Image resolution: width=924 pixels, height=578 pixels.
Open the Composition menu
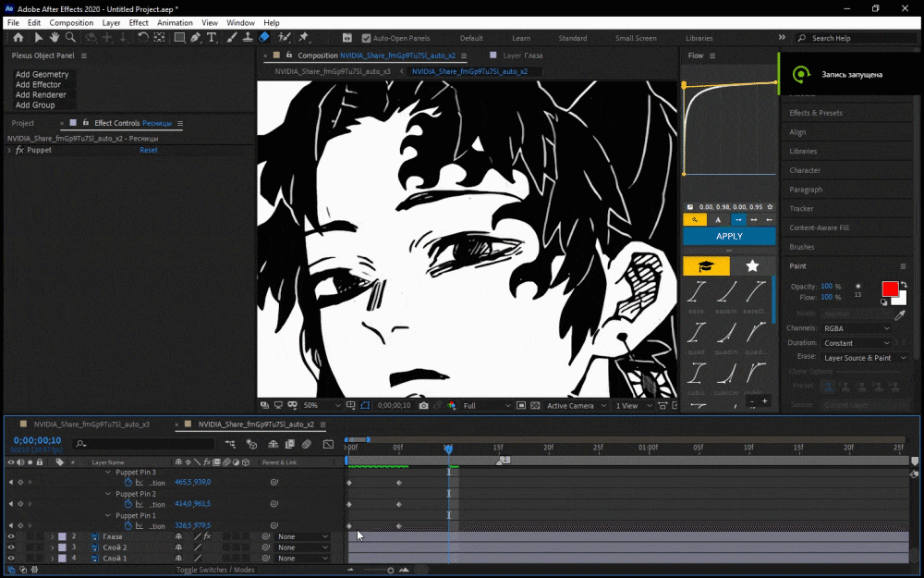pos(71,23)
